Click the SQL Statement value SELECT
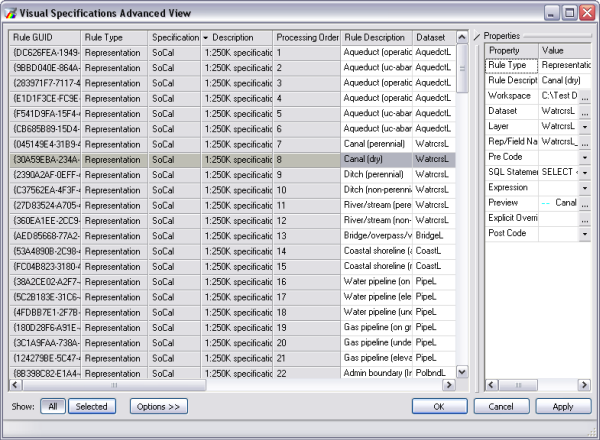This screenshot has width=600, height=440. click(x=560, y=172)
